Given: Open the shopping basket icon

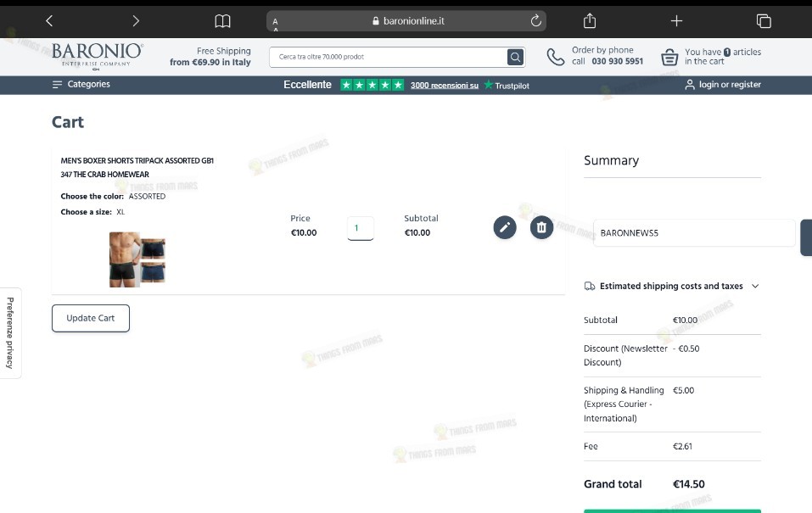Looking at the screenshot, I should 669,57.
